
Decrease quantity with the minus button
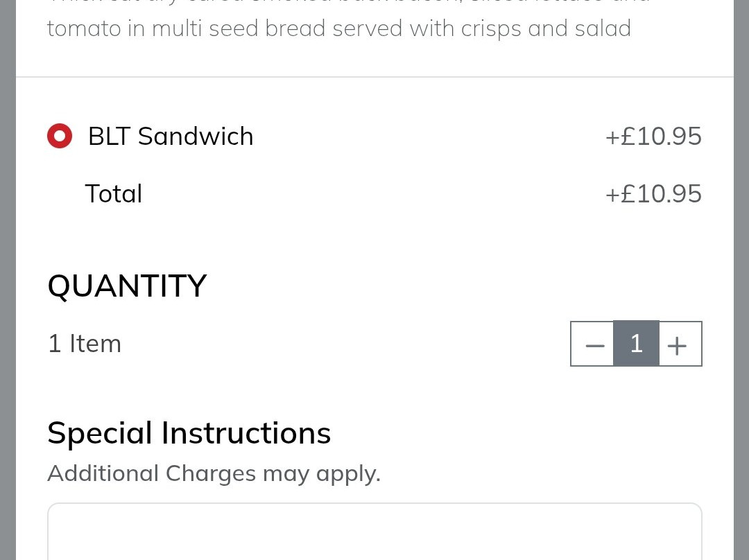tap(593, 344)
